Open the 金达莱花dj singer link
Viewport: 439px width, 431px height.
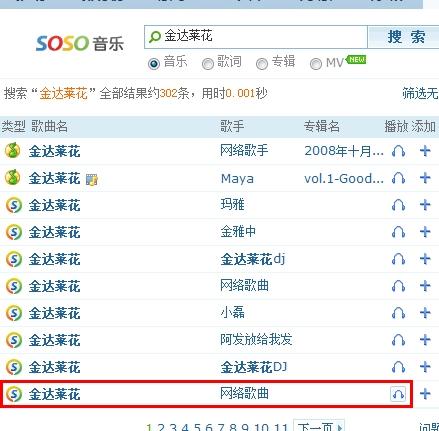(x=253, y=259)
